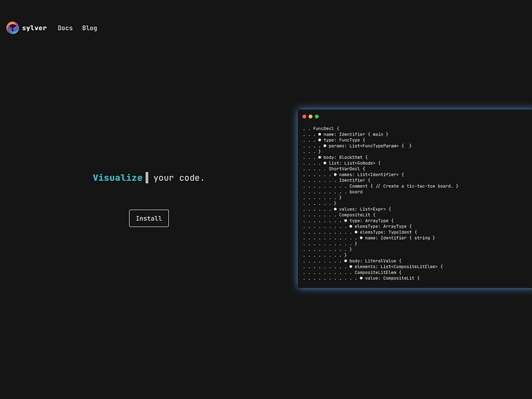Image resolution: width=532 pixels, height=399 pixels.
Task: Click the green dot in the code window
Action: click(317, 116)
